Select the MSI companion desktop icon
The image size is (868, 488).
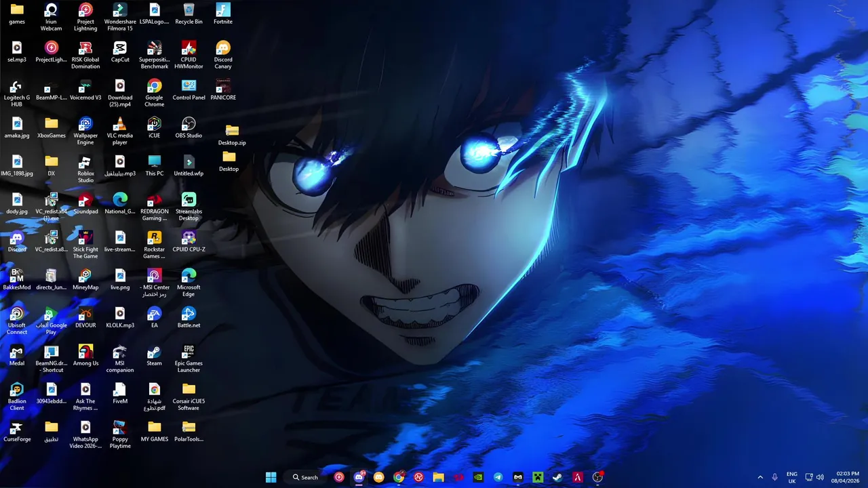pyautogui.click(x=120, y=359)
